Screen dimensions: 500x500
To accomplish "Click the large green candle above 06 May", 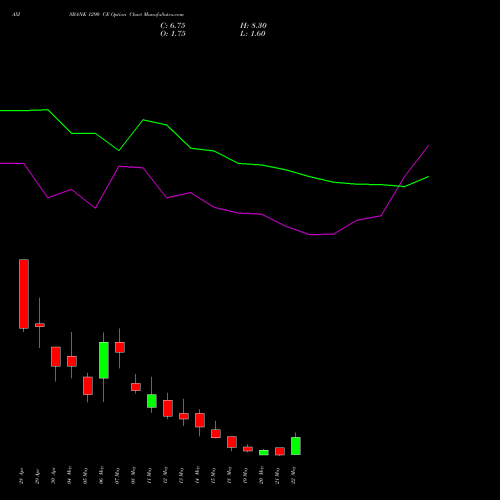I will (104, 360).
